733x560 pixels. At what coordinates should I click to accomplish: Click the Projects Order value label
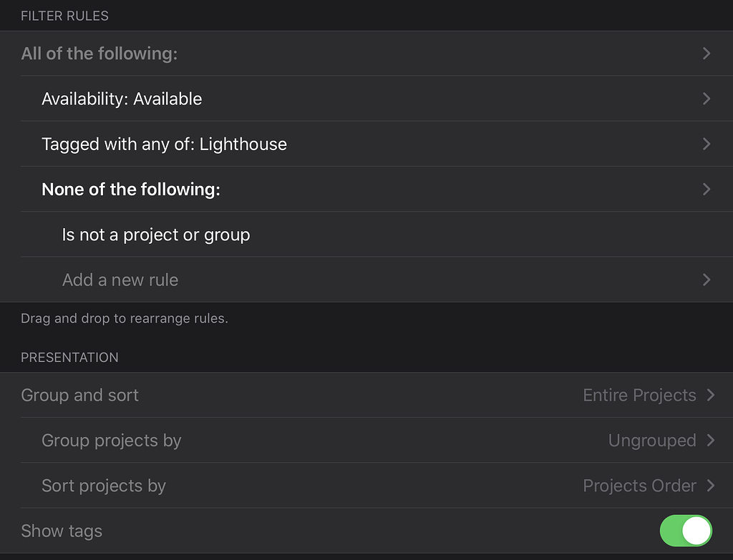click(639, 486)
